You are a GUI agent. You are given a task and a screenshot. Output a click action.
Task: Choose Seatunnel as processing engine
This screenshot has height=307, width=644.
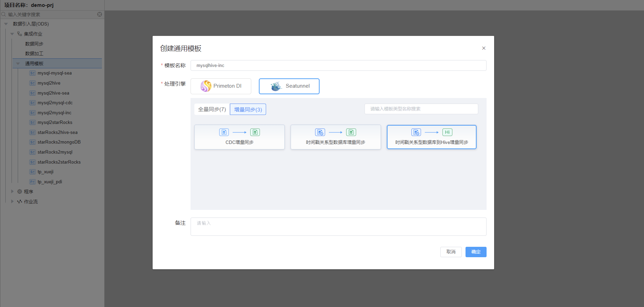(289, 86)
